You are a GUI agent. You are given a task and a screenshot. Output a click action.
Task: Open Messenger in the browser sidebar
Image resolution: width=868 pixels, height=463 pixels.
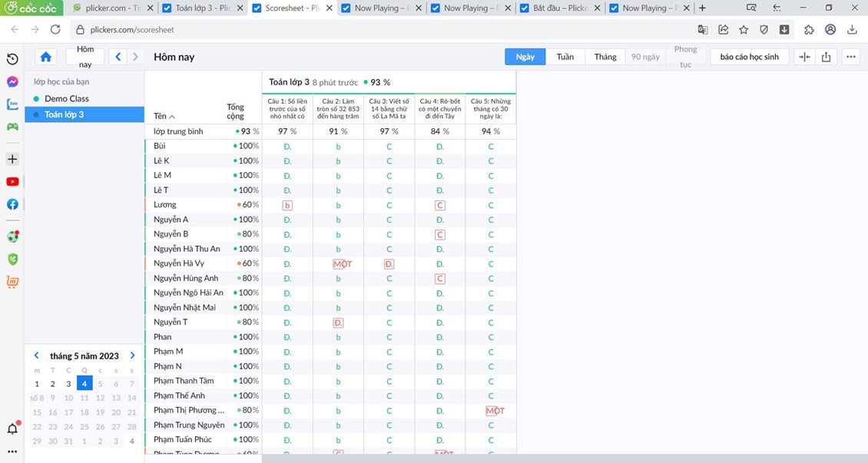click(x=12, y=82)
